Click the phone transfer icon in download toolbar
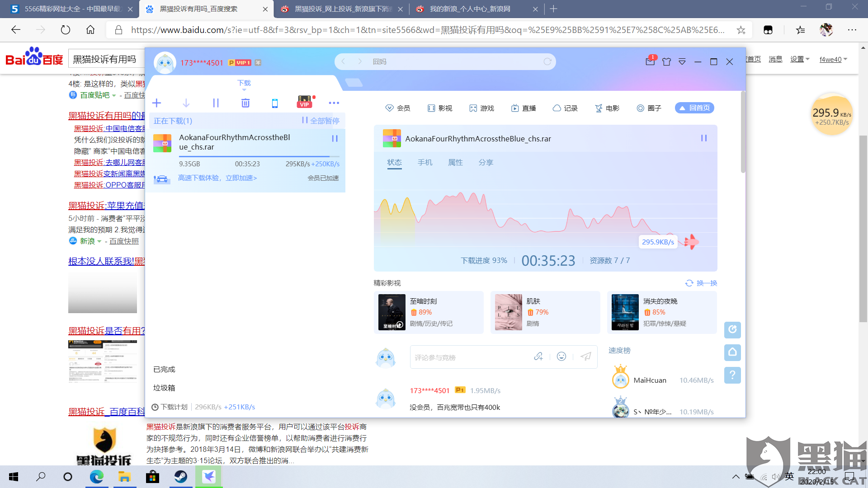Image resolution: width=868 pixels, height=488 pixels. tap(274, 103)
